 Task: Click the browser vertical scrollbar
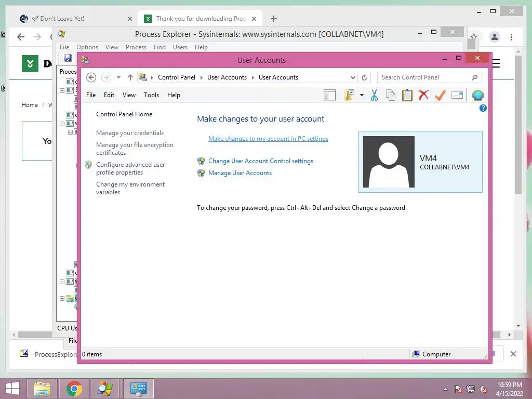[x=518, y=125]
